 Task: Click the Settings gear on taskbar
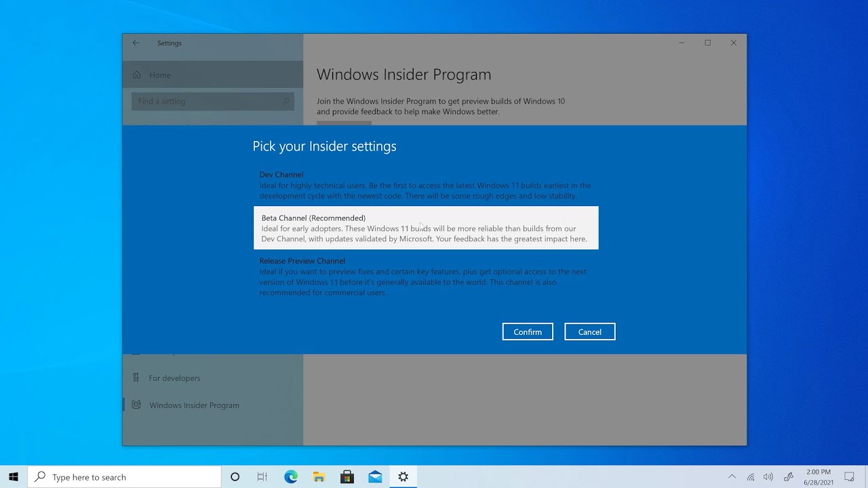[403, 477]
